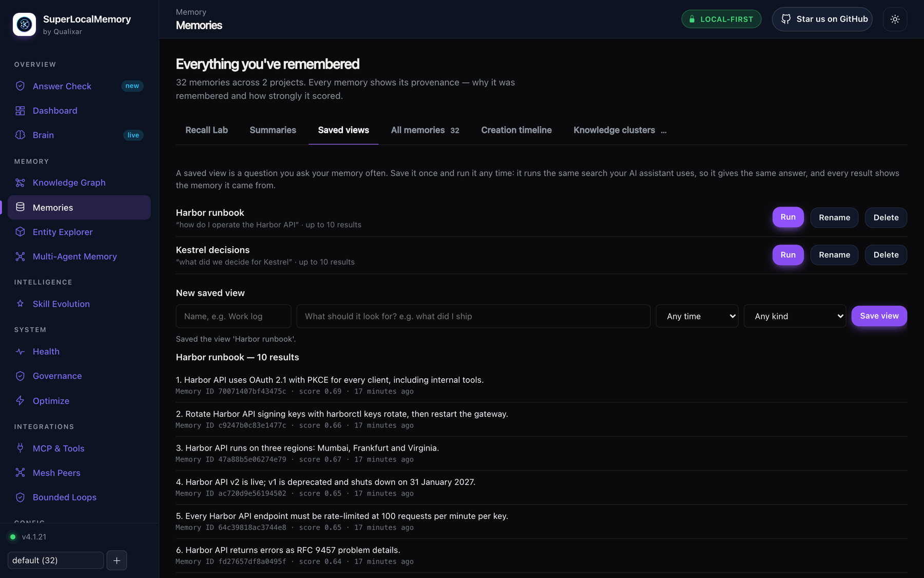Click the LOCAL-FIRST badge
The height and width of the screenshot is (578, 924).
tap(721, 19)
